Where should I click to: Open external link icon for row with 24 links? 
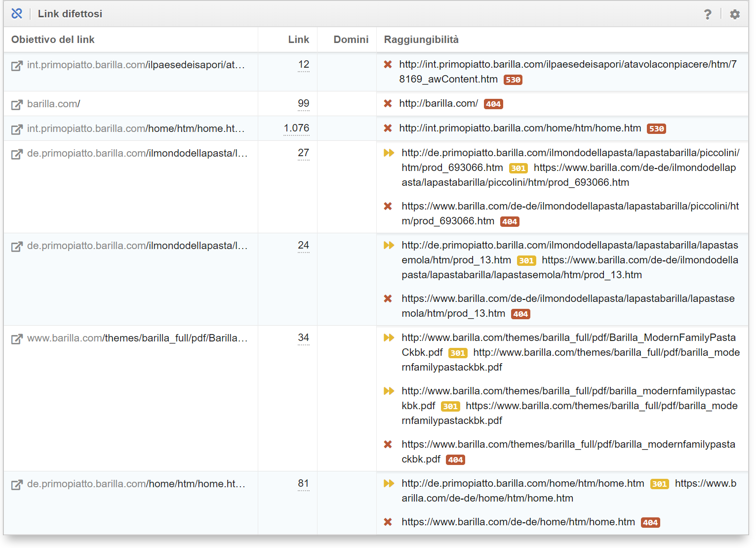[x=17, y=246]
